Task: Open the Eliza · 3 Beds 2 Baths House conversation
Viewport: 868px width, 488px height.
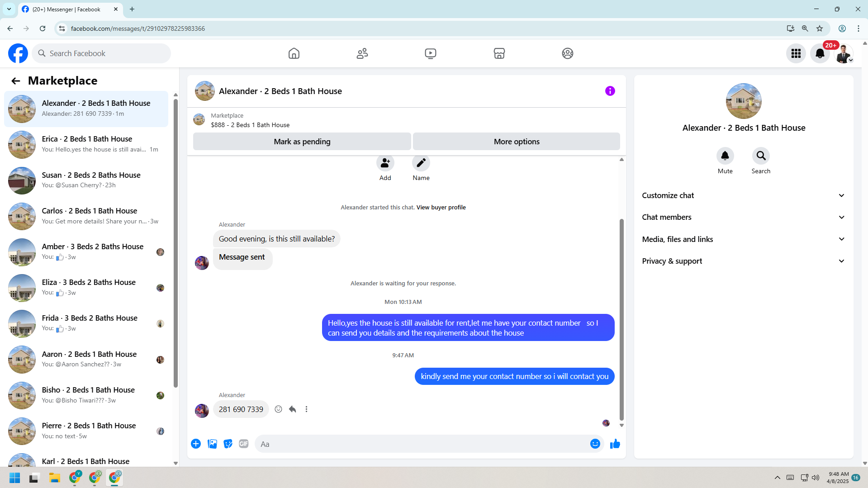Action: 86,288
